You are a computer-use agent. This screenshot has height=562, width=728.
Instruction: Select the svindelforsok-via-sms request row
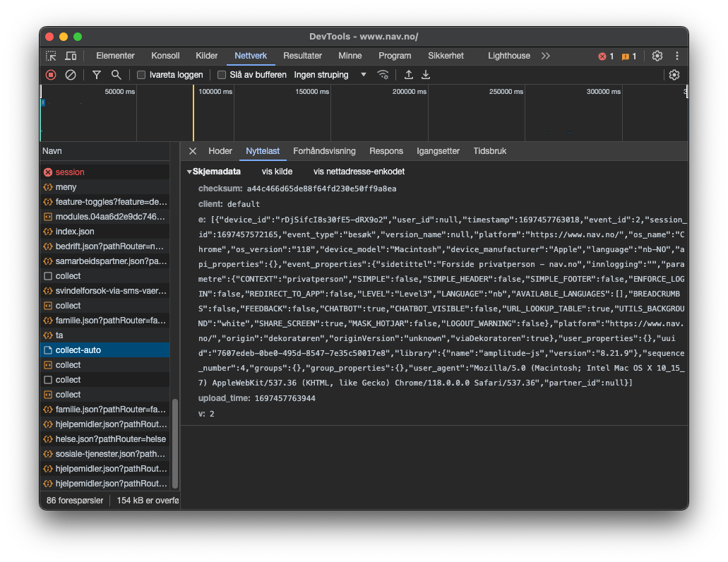click(105, 291)
